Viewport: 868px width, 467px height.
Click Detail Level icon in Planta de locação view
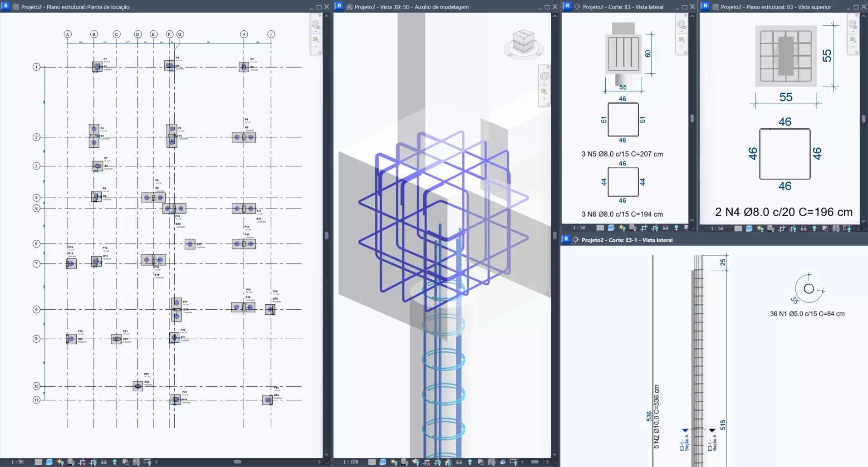pyautogui.click(x=39, y=462)
